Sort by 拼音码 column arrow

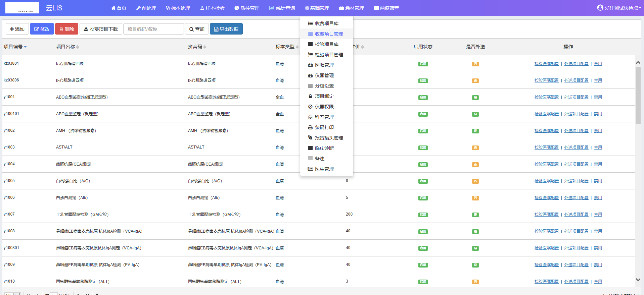[205, 47]
